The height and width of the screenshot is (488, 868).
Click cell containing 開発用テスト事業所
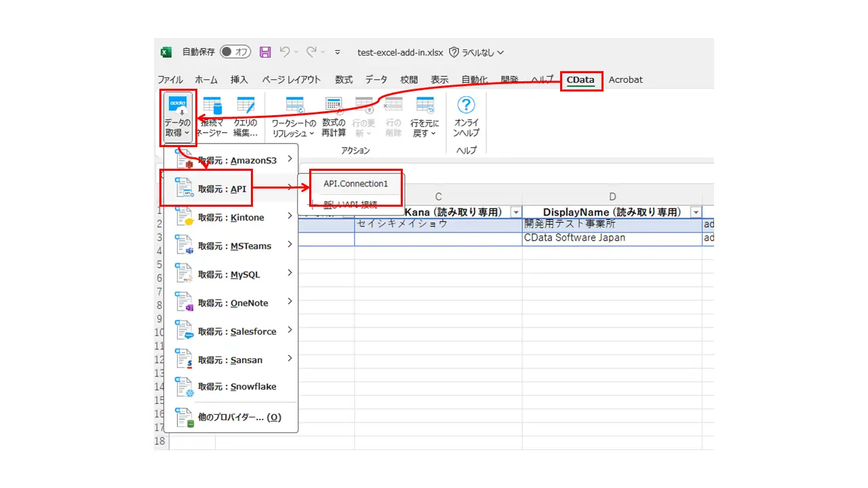pos(612,224)
